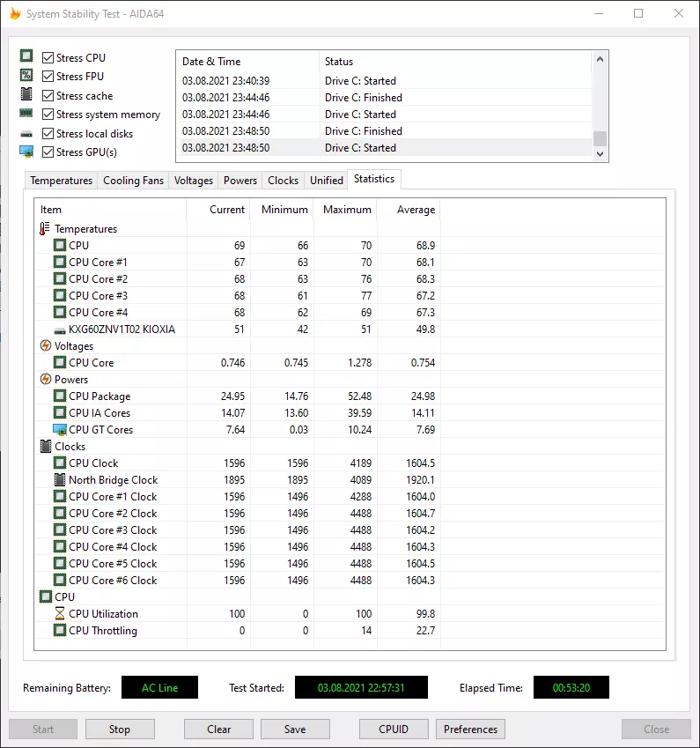Viewport: 700px width, 748px height.
Task: Click the log list scroll up arrow
Action: (600, 59)
